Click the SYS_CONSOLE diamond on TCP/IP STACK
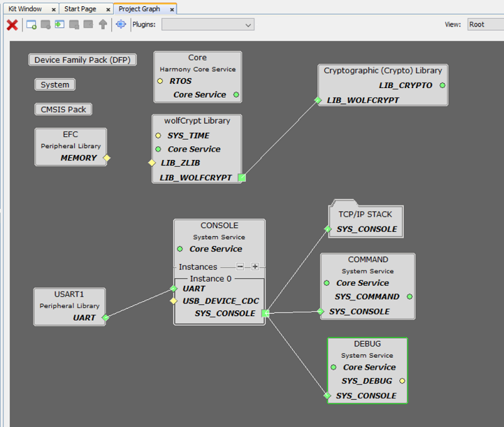504x427 pixels. tap(328, 229)
